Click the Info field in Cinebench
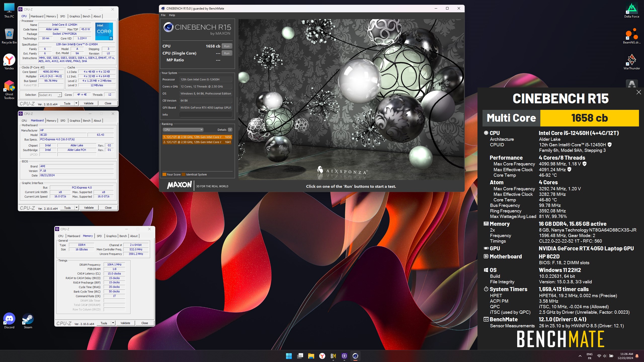This screenshot has width=644, height=362. click(x=206, y=115)
